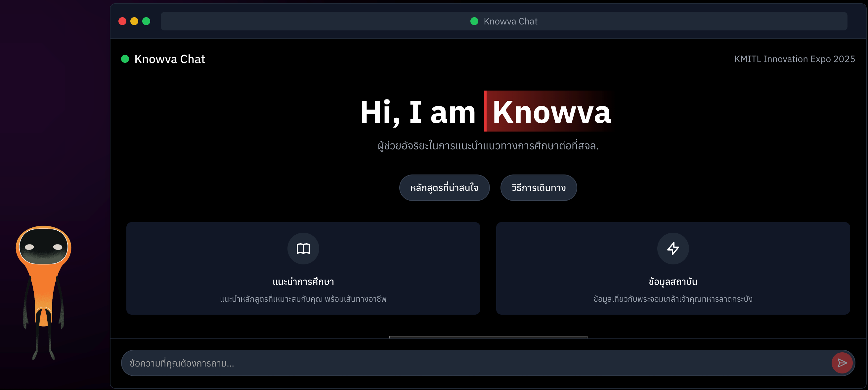Click the lightning bolt icon
The image size is (868, 390).
673,249
